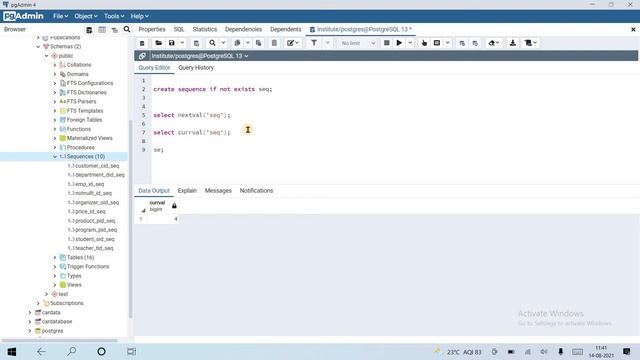Click the Commit icon in toolbar
The image size is (640, 360).
462,43
